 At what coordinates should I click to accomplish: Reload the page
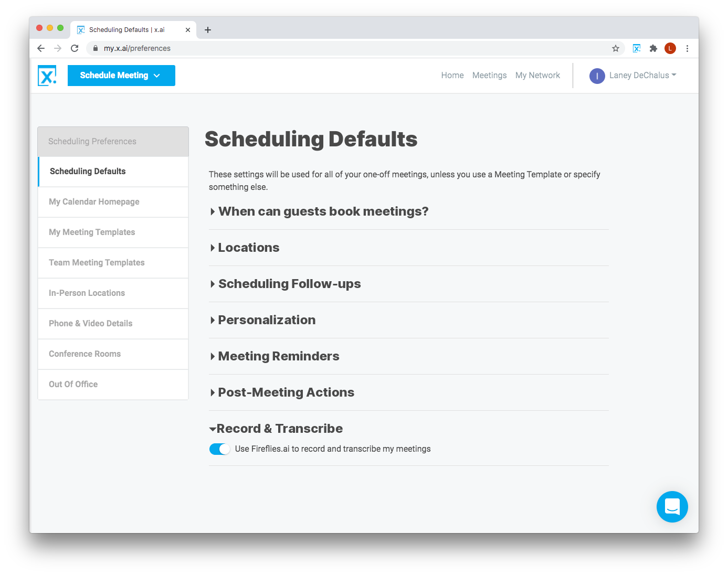click(x=75, y=48)
